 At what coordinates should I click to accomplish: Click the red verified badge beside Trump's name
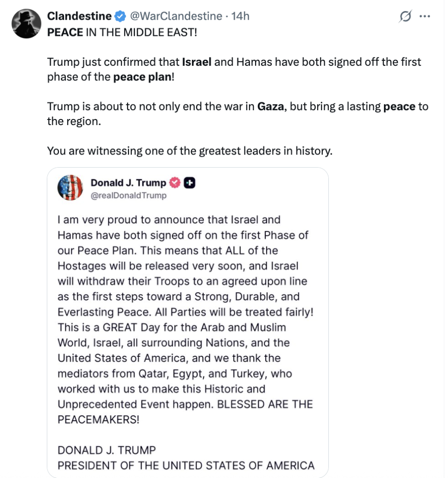click(x=175, y=183)
